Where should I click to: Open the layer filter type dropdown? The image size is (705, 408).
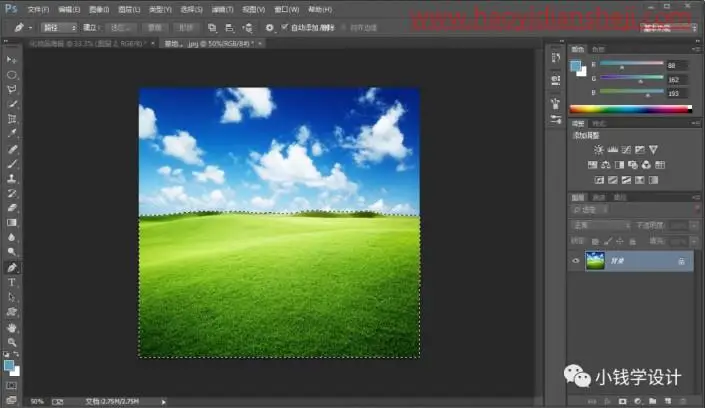click(x=590, y=210)
